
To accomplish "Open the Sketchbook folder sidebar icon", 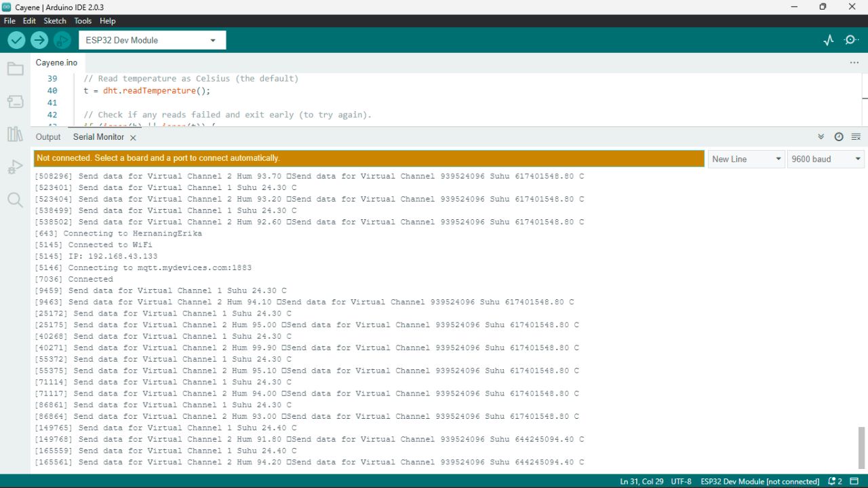I will pyautogui.click(x=15, y=69).
